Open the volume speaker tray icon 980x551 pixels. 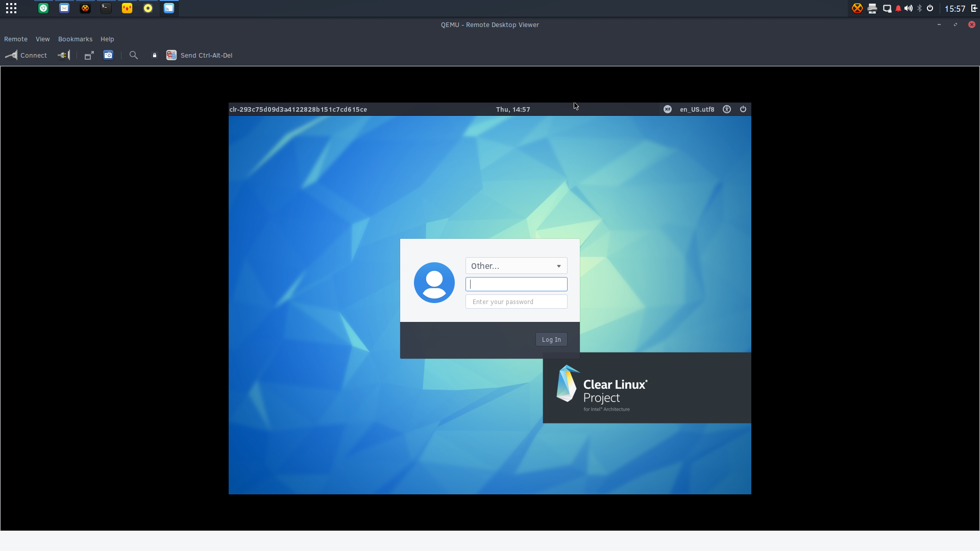pos(909,8)
